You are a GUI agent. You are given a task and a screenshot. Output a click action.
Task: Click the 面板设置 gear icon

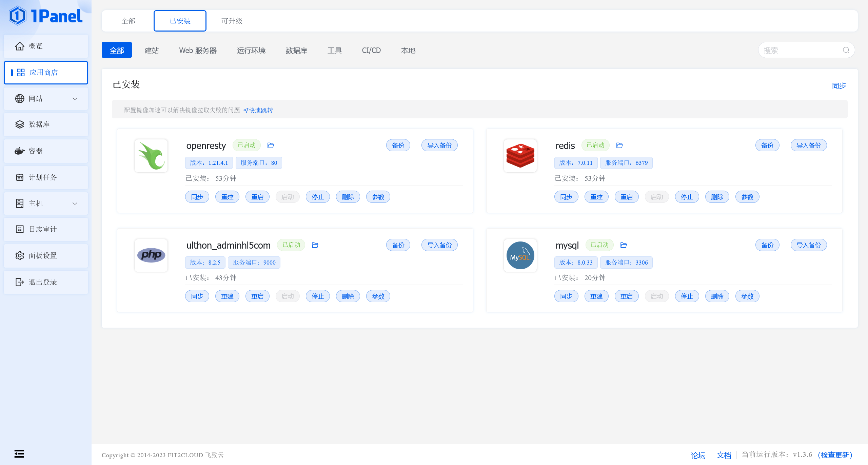(x=20, y=256)
